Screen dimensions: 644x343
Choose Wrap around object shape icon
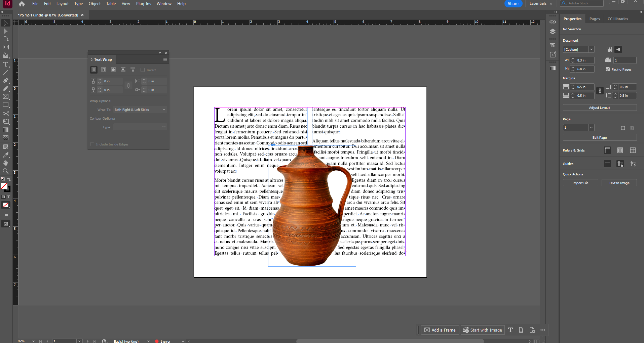113,70
